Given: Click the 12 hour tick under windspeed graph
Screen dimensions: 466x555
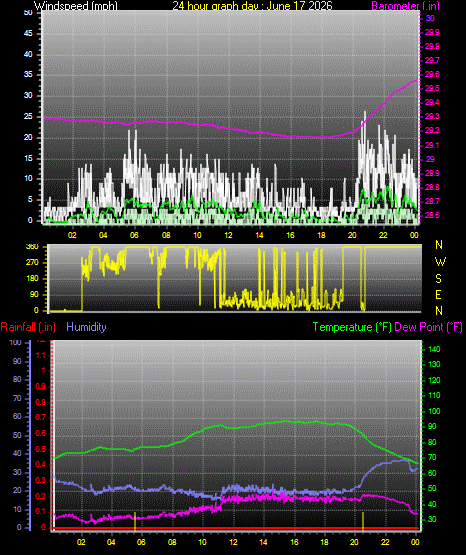Looking at the screenshot, I should [228, 235].
